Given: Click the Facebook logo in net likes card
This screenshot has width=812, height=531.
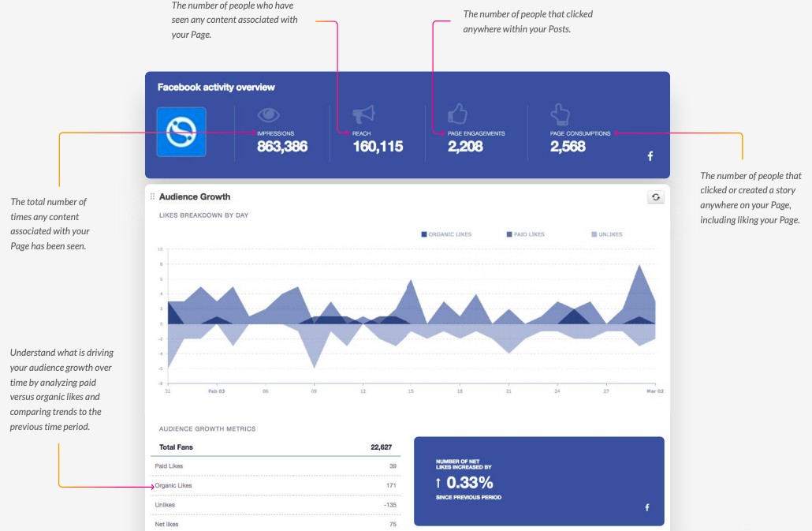Looking at the screenshot, I should (647, 507).
